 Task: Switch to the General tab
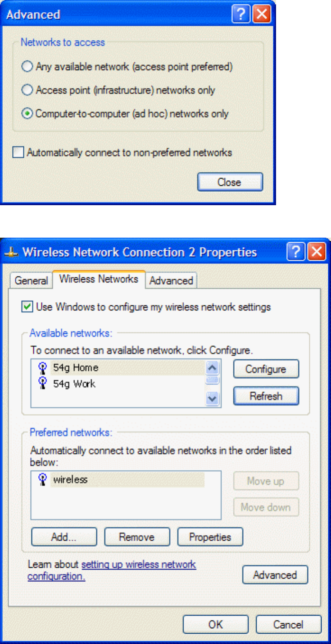[31, 281]
